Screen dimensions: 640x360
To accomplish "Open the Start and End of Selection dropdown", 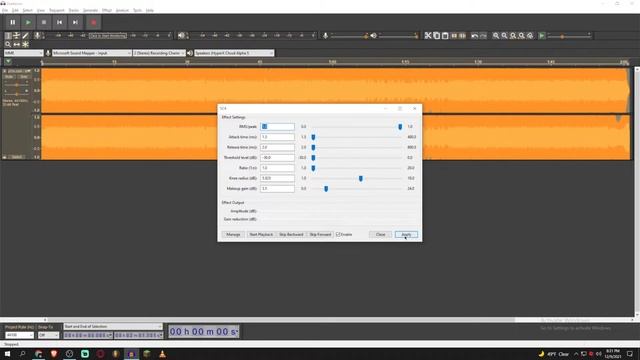I will point(113,327).
